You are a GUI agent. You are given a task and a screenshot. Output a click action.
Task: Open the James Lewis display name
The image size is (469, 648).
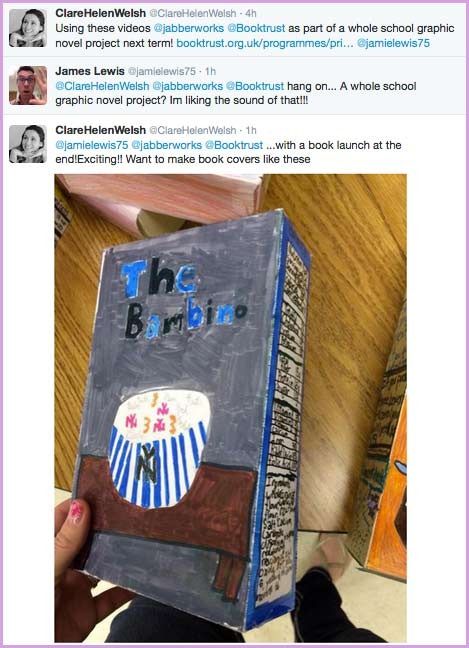(x=90, y=71)
